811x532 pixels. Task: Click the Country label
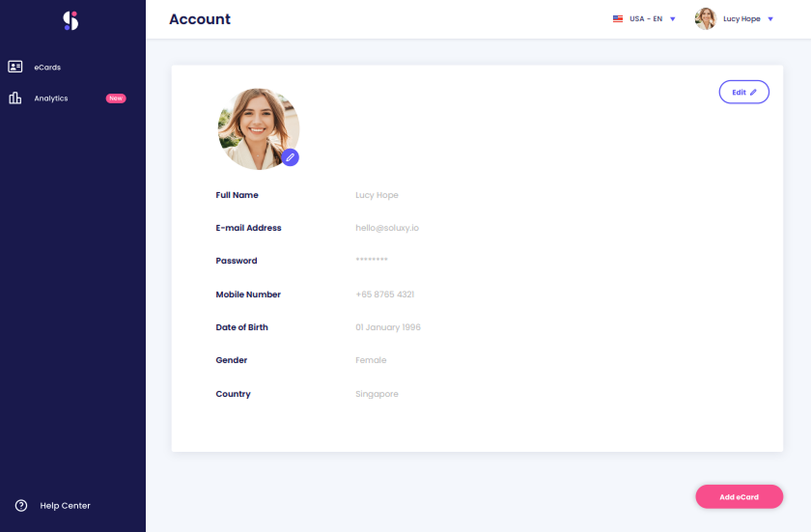pos(233,394)
